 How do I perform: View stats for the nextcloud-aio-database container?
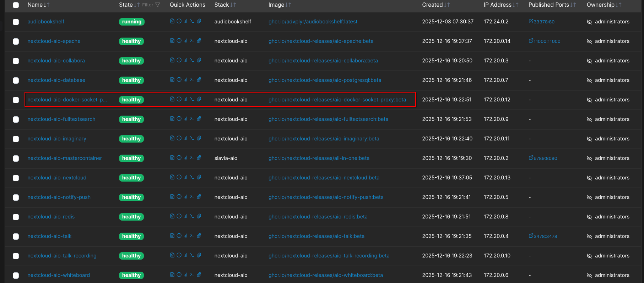(185, 80)
